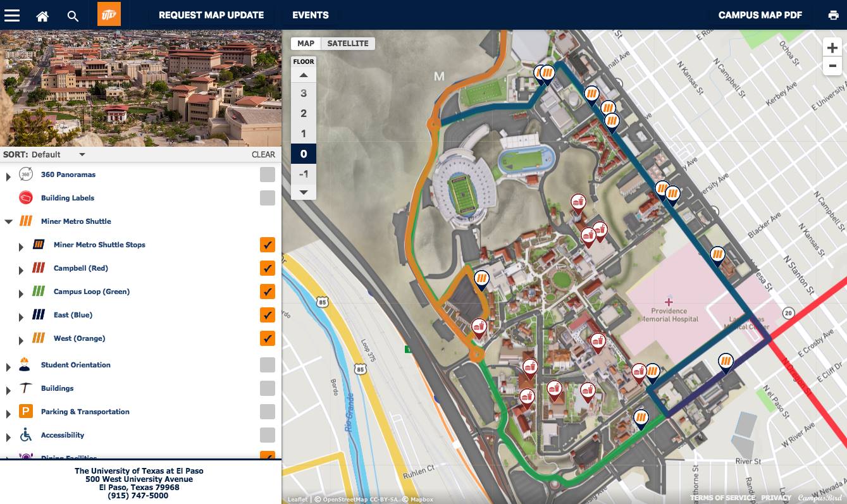Open the Terms of Service link

click(x=722, y=498)
